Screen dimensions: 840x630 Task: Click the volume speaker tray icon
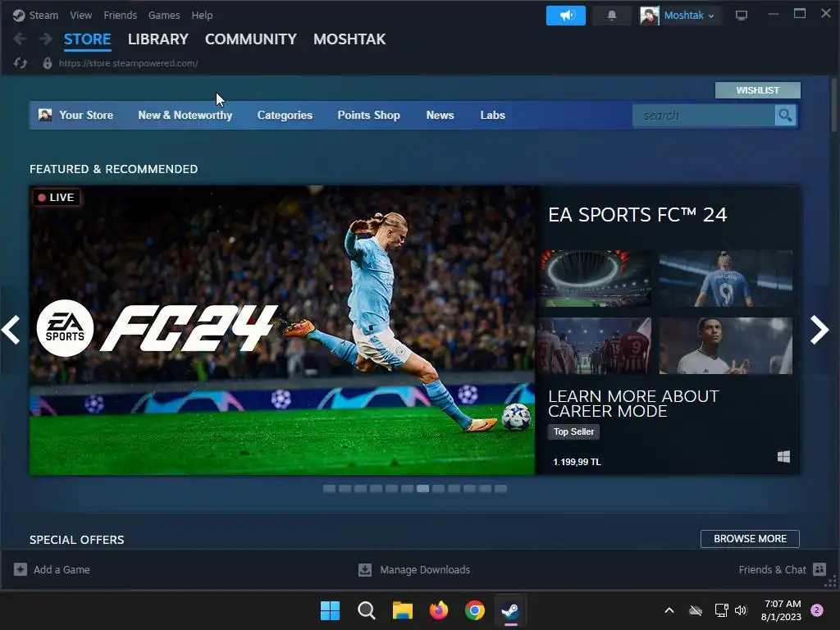point(741,610)
